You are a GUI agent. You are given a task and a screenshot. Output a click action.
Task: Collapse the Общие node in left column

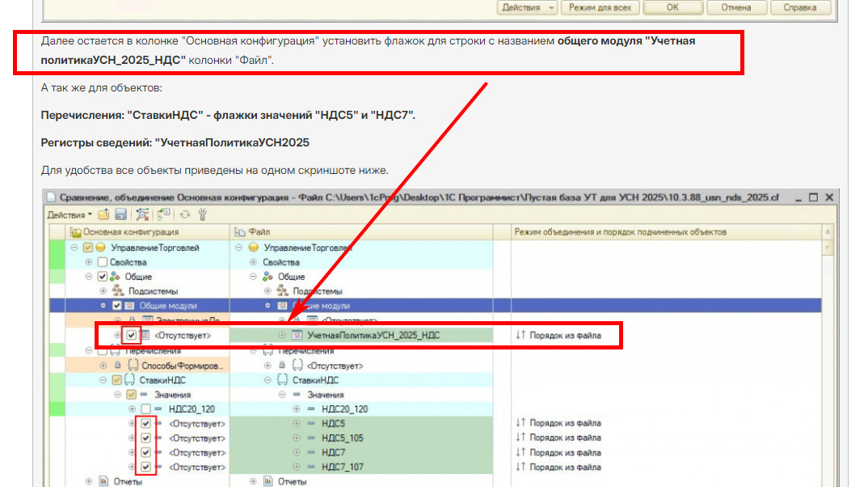click(89, 277)
